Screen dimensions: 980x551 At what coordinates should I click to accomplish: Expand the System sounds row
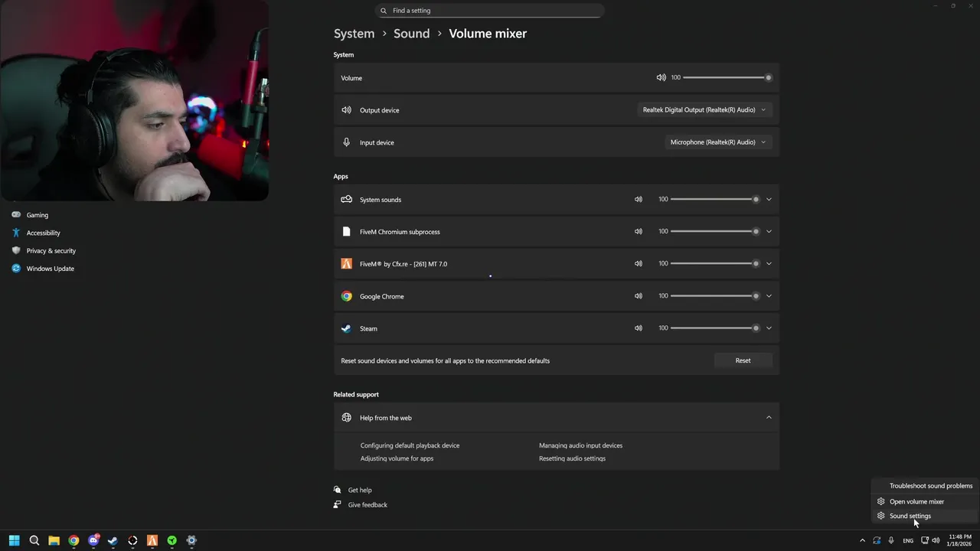coord(769,199)
